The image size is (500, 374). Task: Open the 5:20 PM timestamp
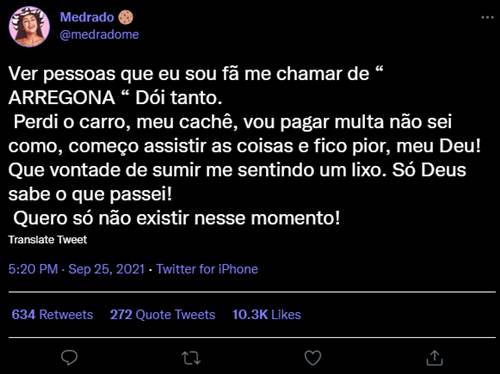click(33, 269)
